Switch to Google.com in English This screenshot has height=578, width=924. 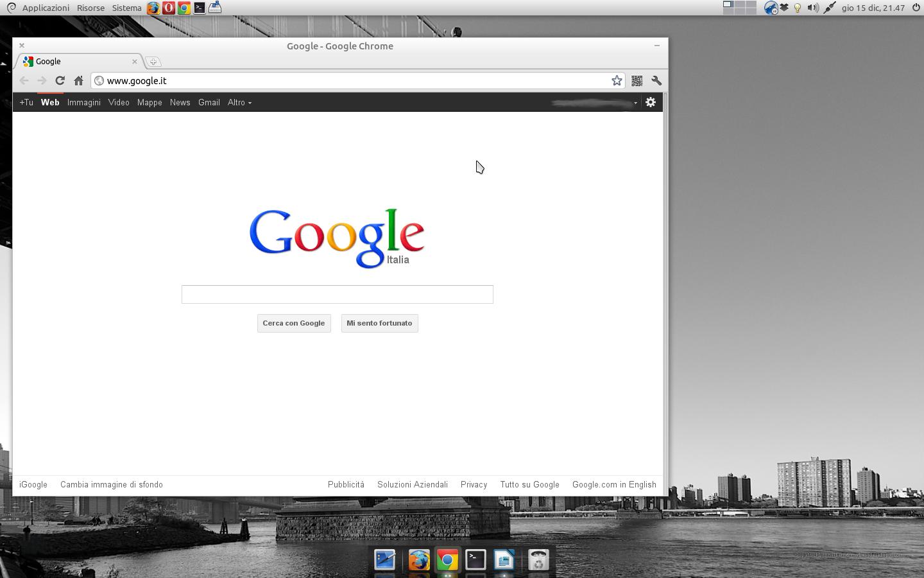(614, 485)
